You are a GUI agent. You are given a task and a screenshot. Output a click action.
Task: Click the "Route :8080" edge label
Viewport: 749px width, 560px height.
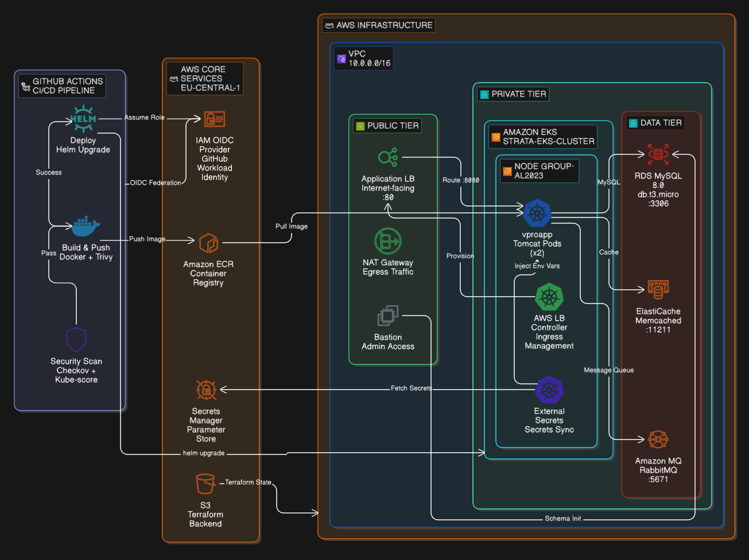[x=461, y=180]
